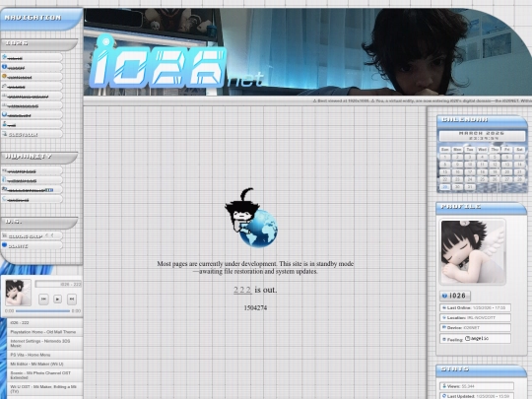
Task: Select 'Mii Photo Channel OST Extended' track
Action: (44, 375)
